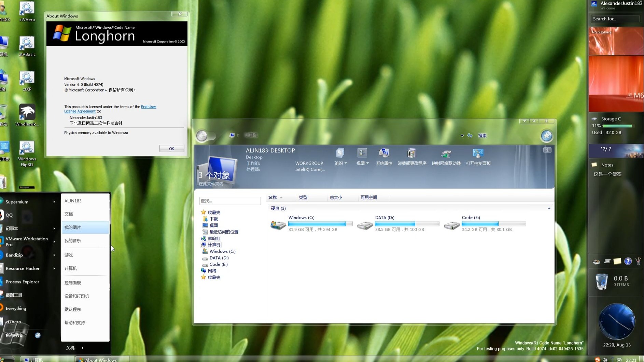Switch to 计算机 taskbar button
The width and height of the screenshot is (644, 362).
tap(47, 360)
